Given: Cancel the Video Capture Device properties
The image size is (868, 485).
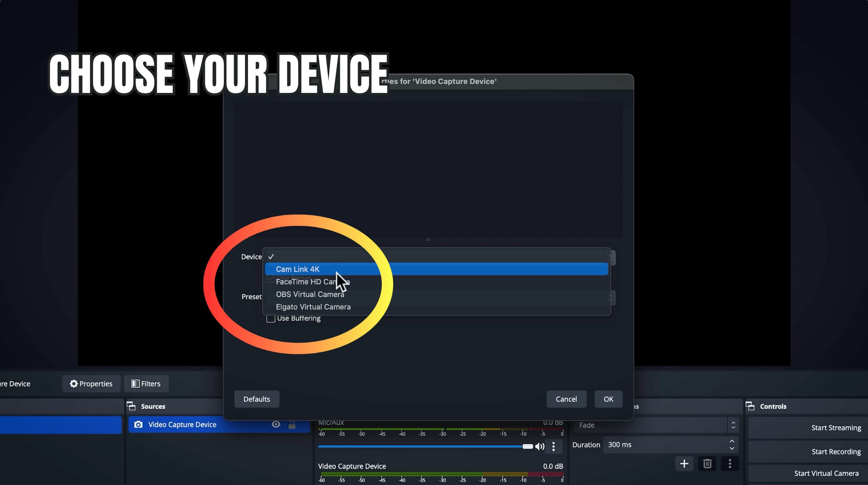Looking at the screenshot, I should coord(566,399).
